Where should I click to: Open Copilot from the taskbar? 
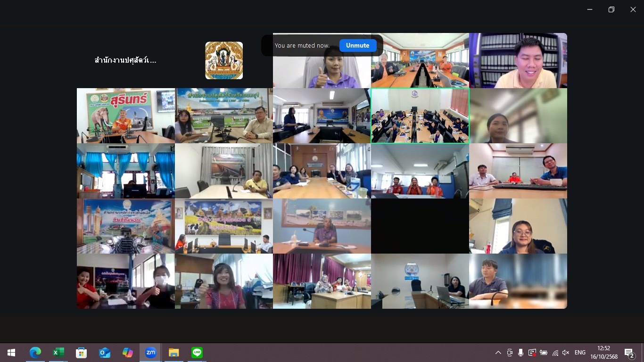[x=127, y=353]
